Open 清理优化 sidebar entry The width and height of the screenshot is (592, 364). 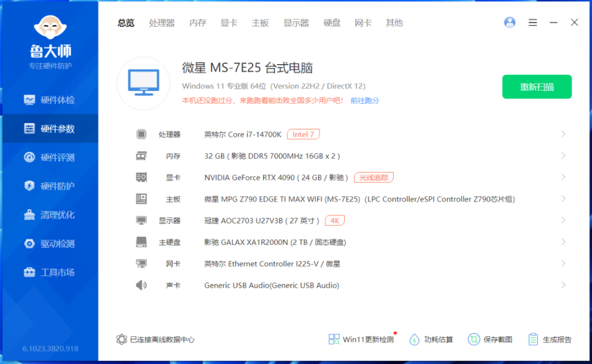click(x=49, y=215)
